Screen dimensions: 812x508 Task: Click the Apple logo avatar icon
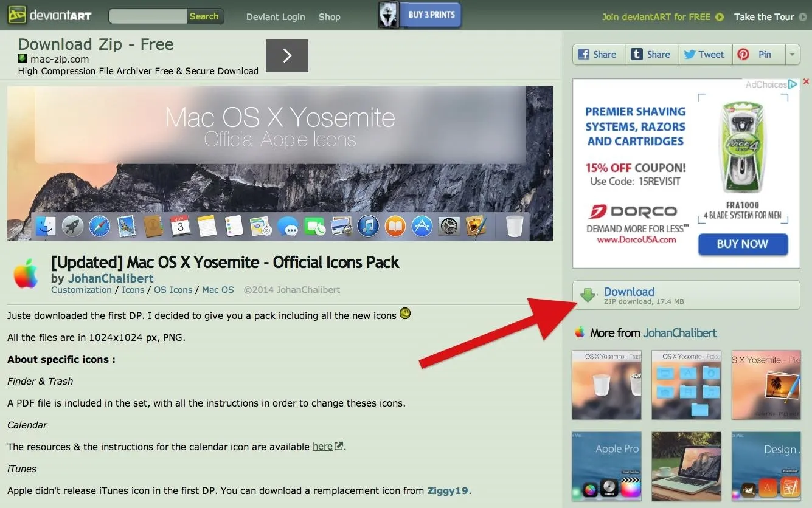point(26,273)
